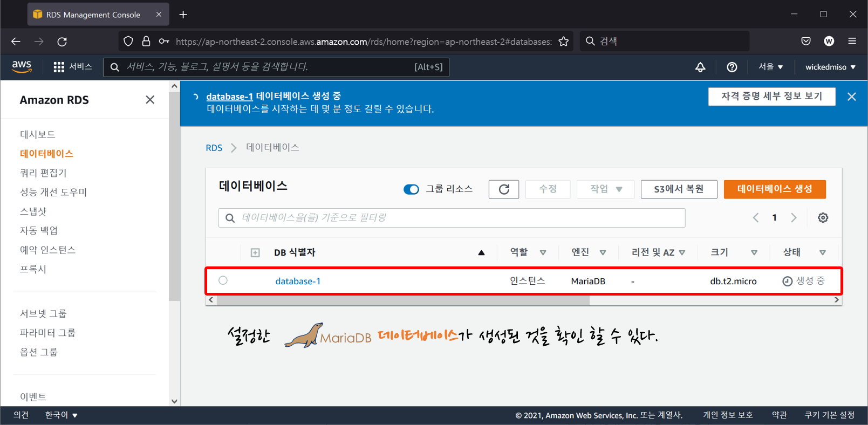Open the Seoul region selector
Screen dimensions: 868x425
tap(770, 67)
